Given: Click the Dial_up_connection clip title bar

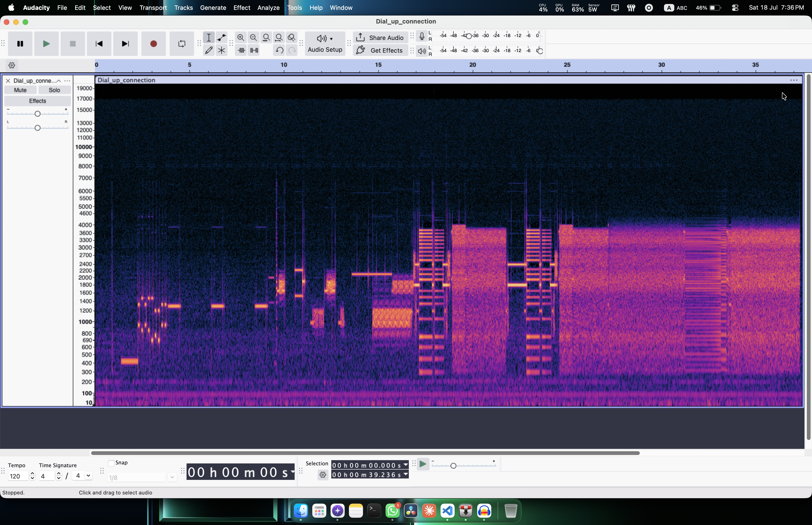Looking at the screenshot, I should [449, 80].
